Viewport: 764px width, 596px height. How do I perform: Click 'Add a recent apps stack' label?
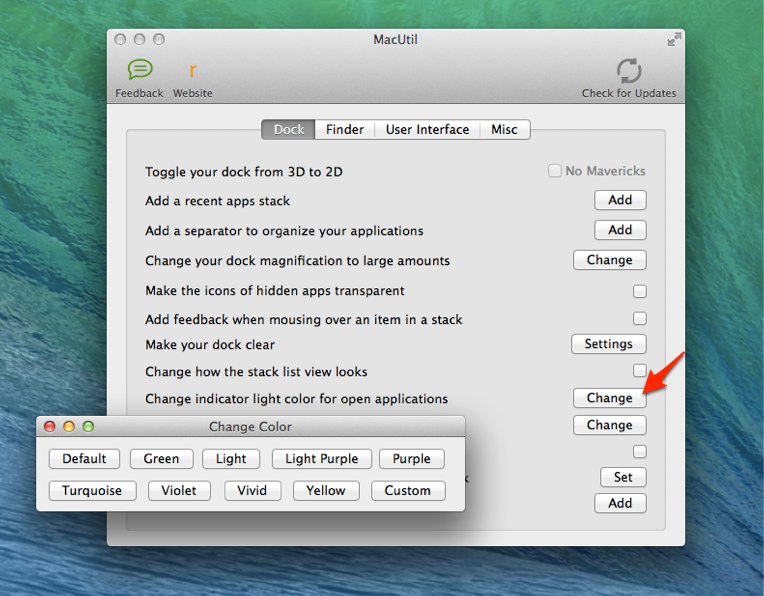click(218, 201)
